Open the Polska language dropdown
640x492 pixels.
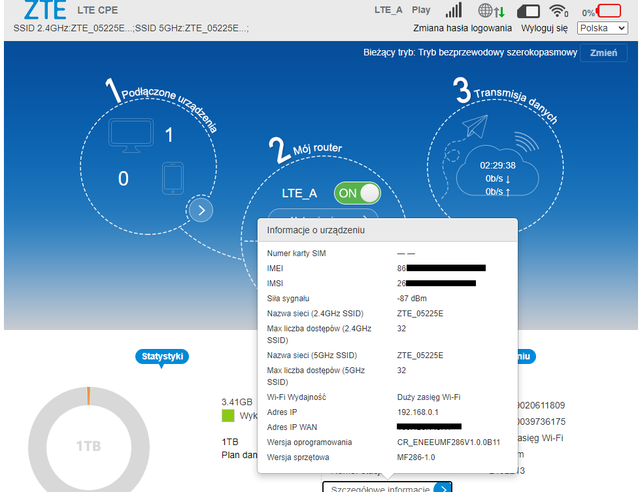[602, 28]
